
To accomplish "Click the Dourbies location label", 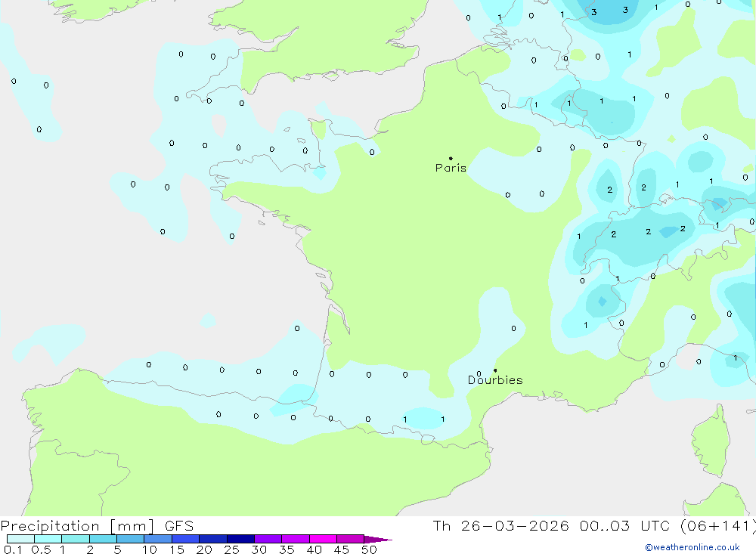I will (495, 380).
